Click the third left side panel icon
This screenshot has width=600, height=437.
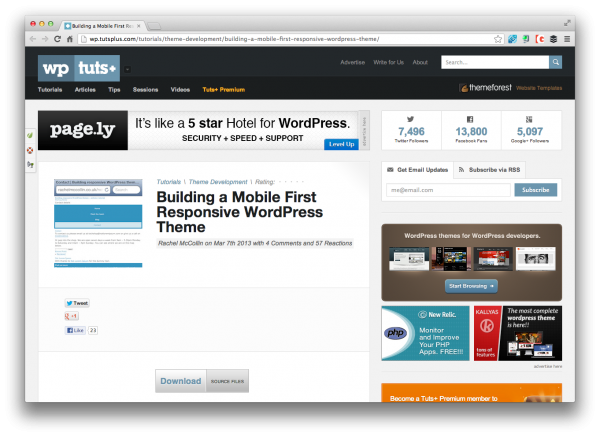(x=30, y=165)
